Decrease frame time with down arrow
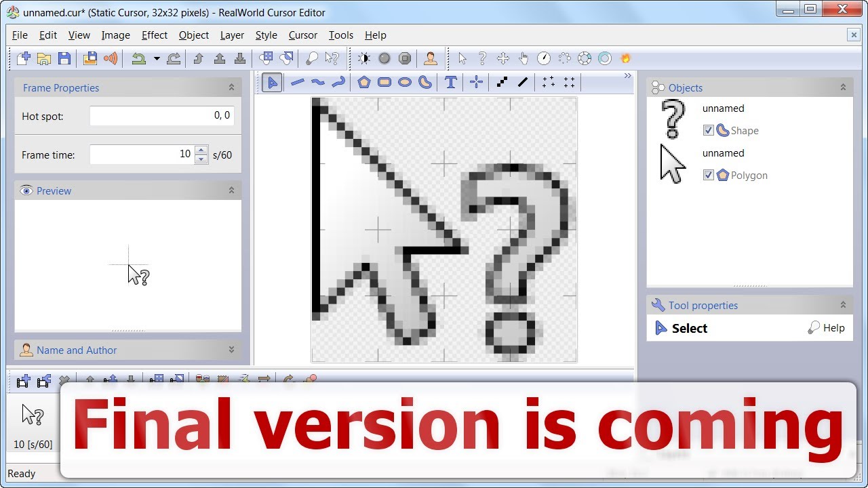Screen dimensions: 868x488 (x=201, y=159)
